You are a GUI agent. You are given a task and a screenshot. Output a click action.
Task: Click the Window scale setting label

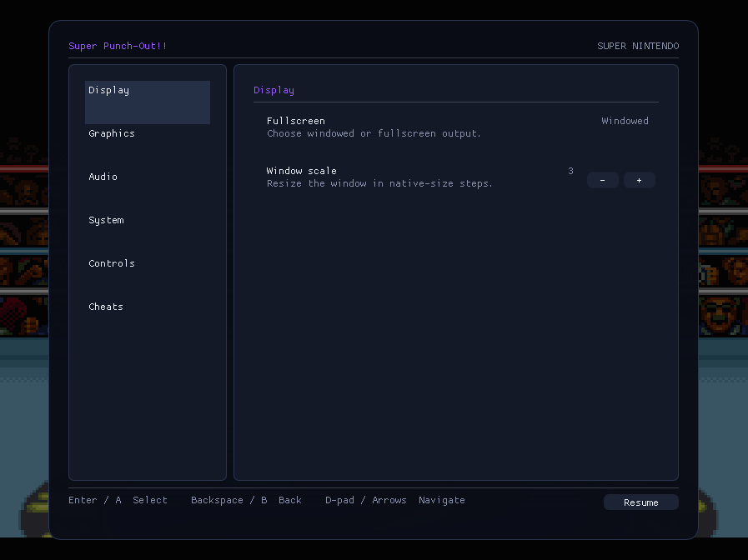[302, 171]
